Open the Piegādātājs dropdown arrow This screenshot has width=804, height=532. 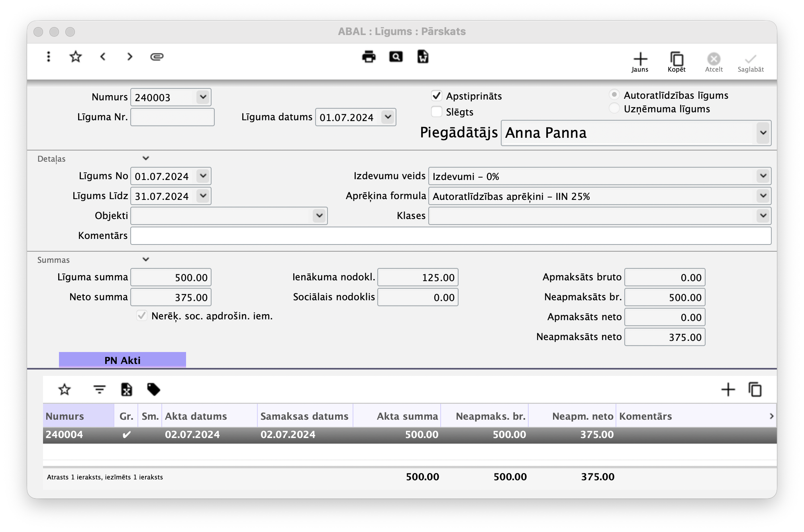(x=763, y=133)
